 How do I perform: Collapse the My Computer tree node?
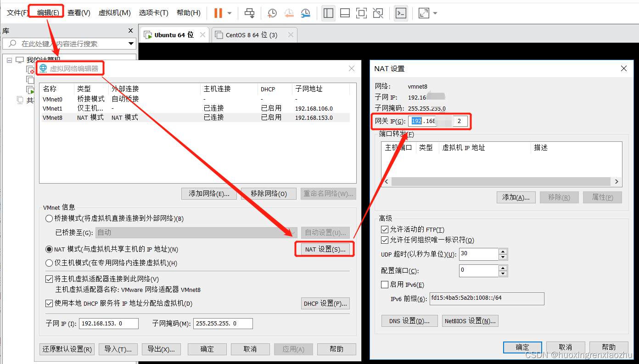point(10,60)
